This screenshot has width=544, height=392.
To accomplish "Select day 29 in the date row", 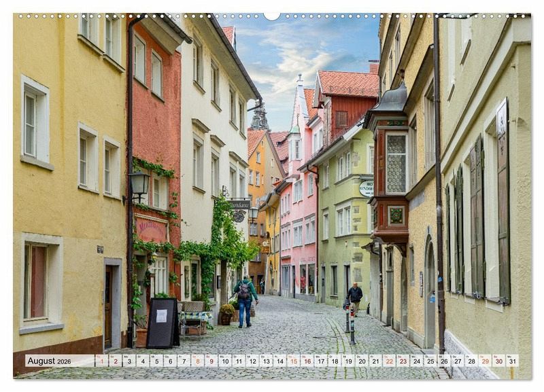I will pos(485,361).
